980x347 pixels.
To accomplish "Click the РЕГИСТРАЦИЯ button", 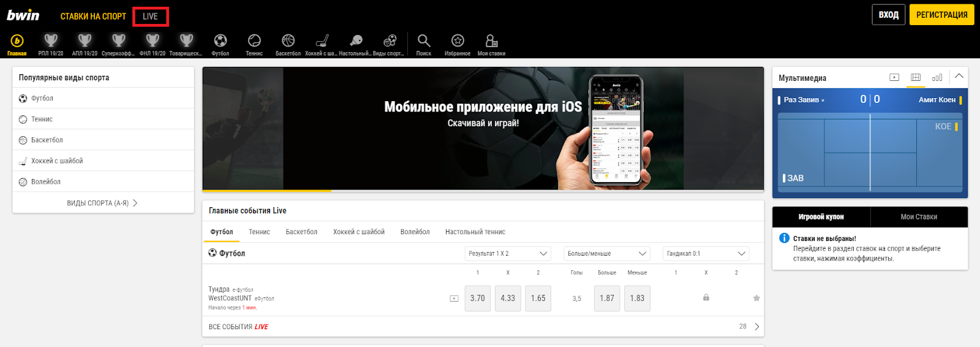I will 941,15.
